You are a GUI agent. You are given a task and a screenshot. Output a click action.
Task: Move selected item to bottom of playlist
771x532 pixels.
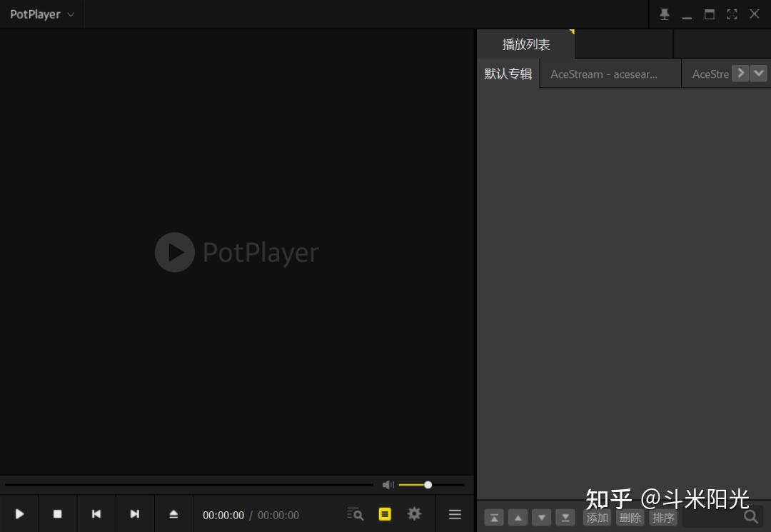(565, 517)
